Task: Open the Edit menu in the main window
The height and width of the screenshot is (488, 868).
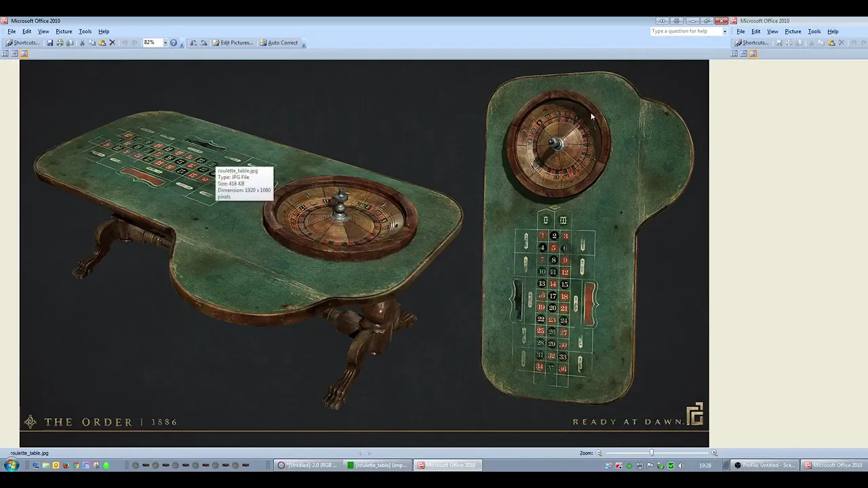Action: coord(26,31)
